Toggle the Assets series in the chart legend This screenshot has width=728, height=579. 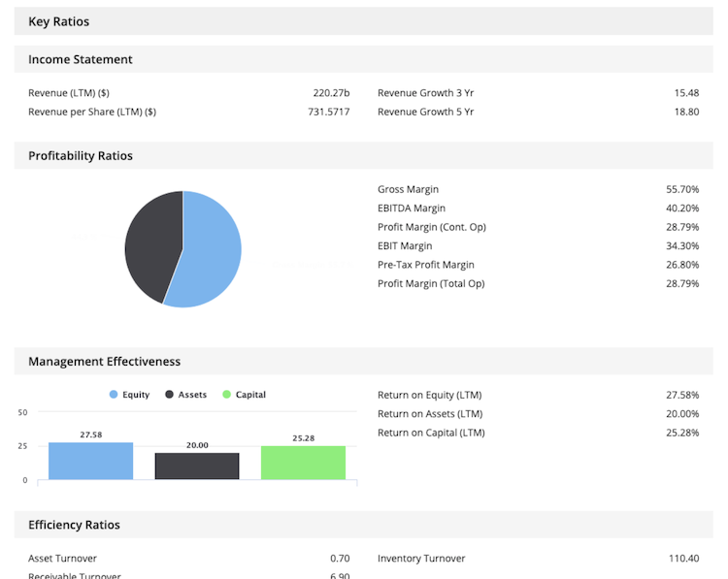[185, 395]
